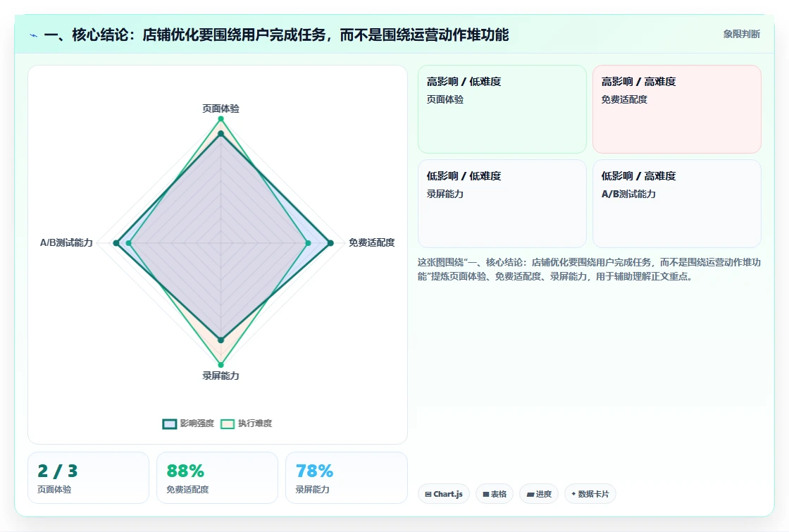Click the 影响强度 legend label
The width and height of the screenshot is (789, 532).
point(197,423)
